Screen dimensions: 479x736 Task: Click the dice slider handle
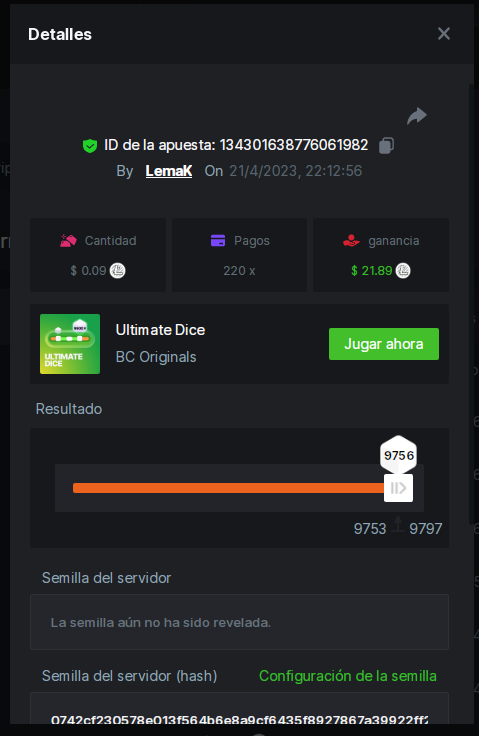point(398,488)
